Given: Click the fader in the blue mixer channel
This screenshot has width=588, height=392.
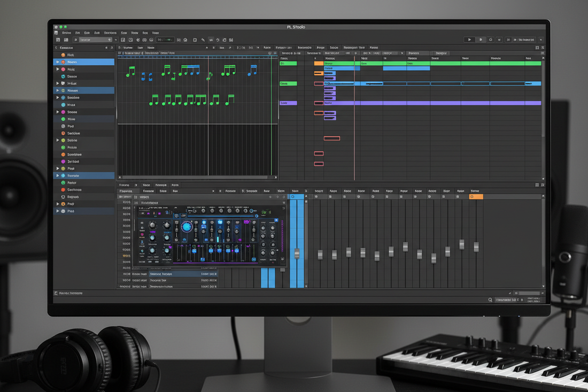Looking at the screenshot, I should coord(297,253).
